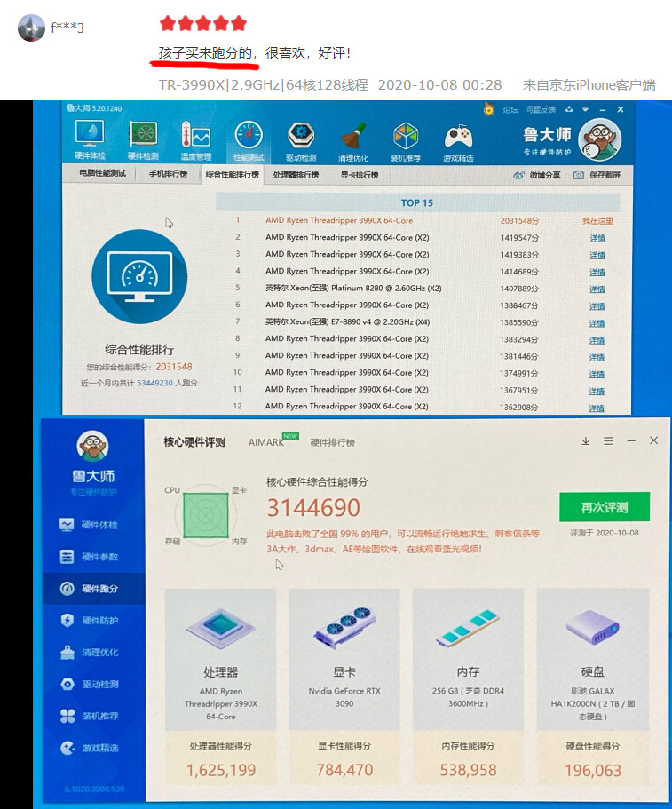
Task: Click the green 再次评测 button
Action: (x=605, y=507)
